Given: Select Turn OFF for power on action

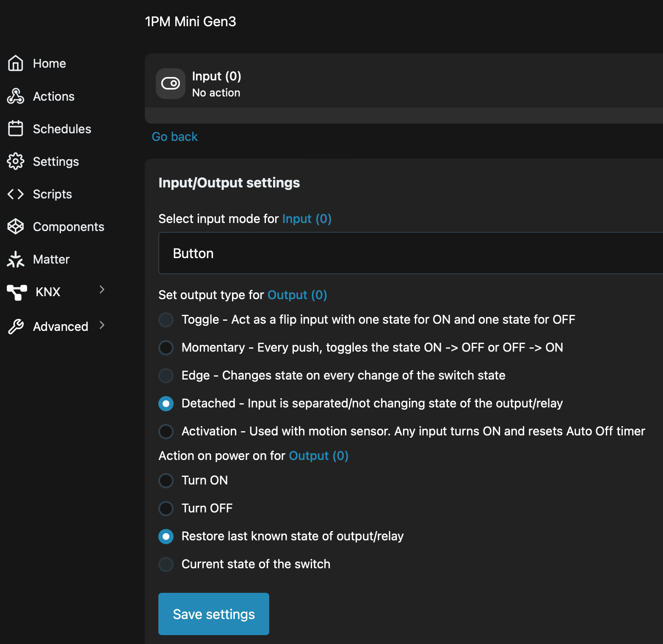Looking at the screenshot, I should (x=166, y=509).
